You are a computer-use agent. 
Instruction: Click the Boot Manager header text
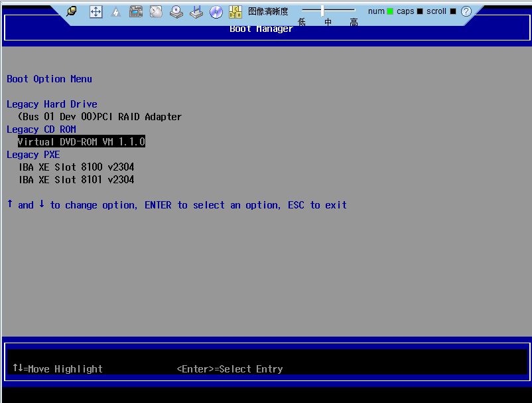[261, 29]
